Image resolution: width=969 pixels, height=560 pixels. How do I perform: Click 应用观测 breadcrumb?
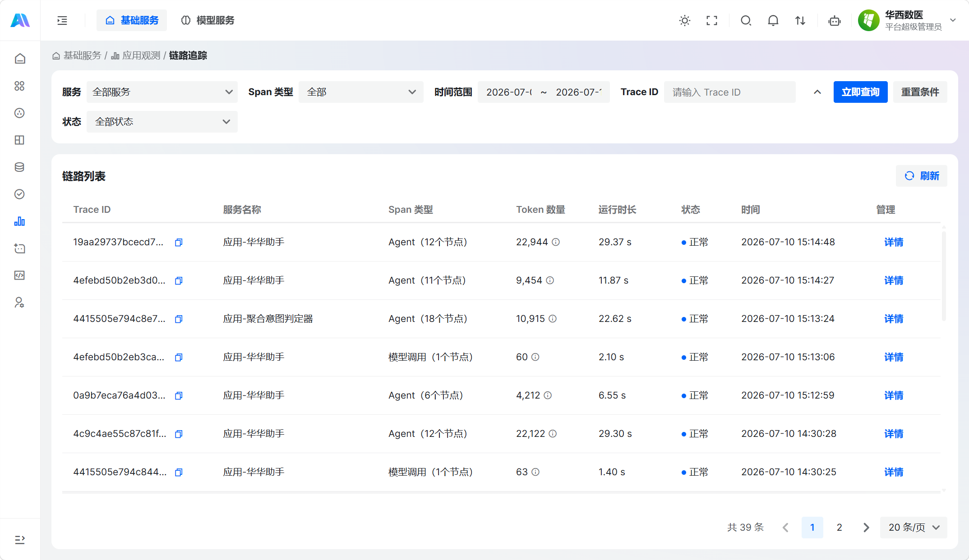[x=136, y=55]
